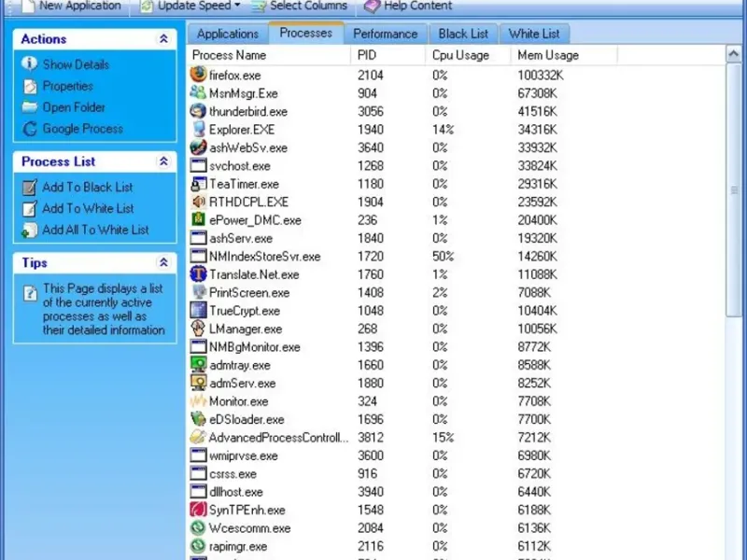Switch to the Black List tab
The width and height of the screenshot is (747, 560).
click(x=463, y=34)
